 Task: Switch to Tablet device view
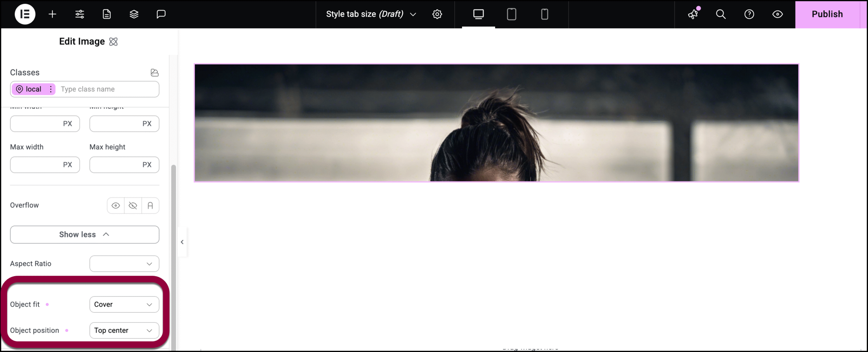tap(511, 14)
